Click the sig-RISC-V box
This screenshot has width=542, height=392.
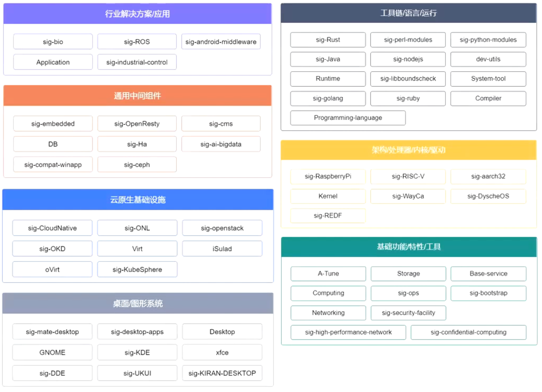click(x=408, y=176)
